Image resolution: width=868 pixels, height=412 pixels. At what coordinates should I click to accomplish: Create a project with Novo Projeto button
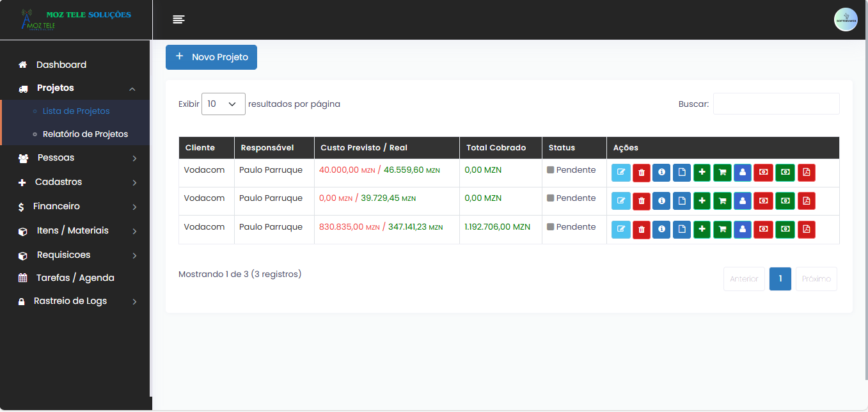click(x=211, y=57)
